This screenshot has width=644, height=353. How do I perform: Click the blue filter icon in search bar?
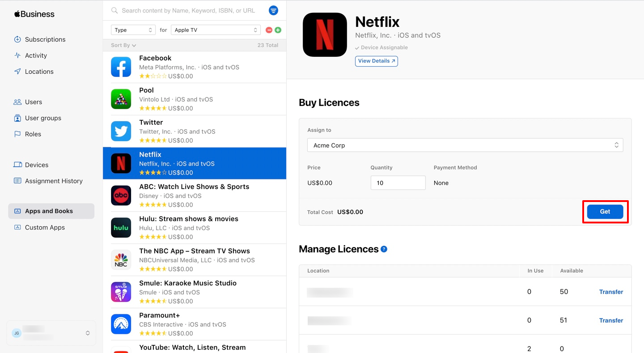click(273, 10)
